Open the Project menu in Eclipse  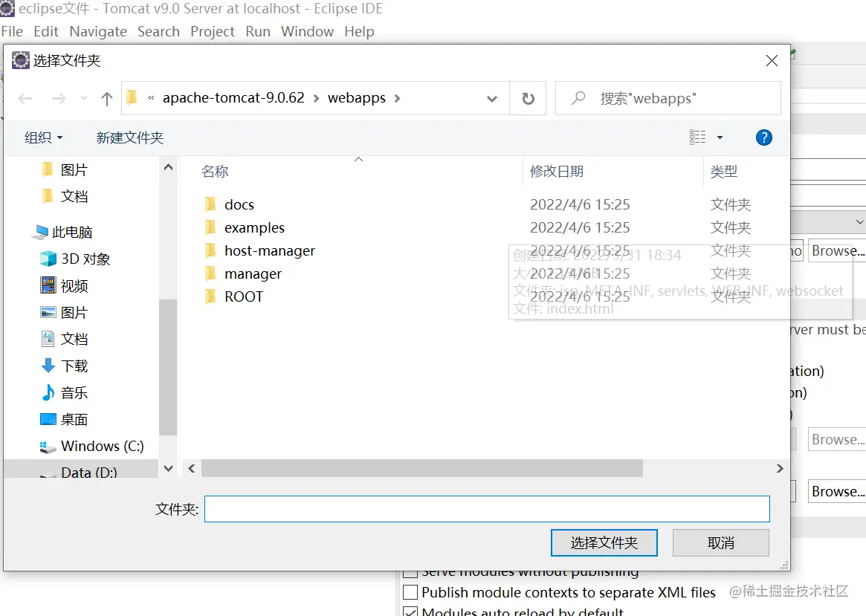pyautogui.click(x=213, y=31)
